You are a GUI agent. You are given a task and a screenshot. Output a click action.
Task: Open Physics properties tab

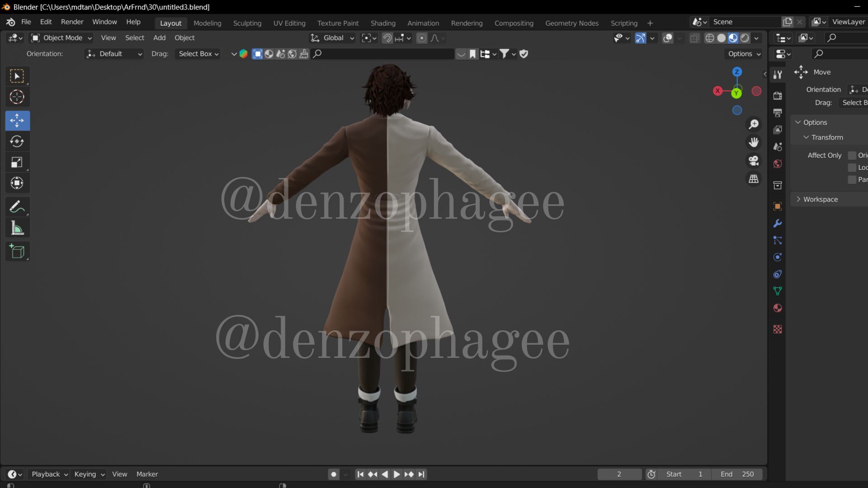pyautogui.click(x=778, y=257)
